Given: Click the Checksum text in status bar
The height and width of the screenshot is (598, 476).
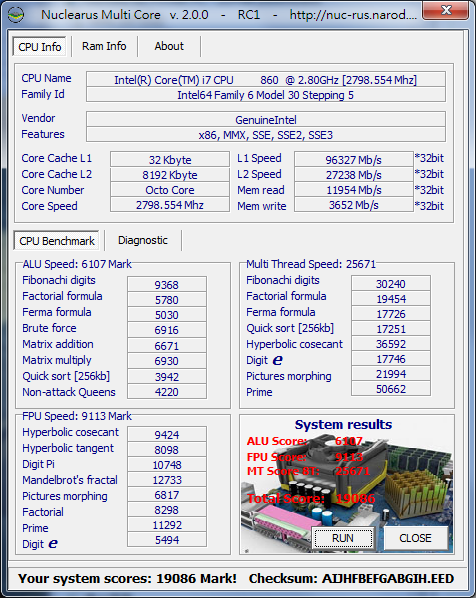Looking at the screenshot, I should coord(351,579).
